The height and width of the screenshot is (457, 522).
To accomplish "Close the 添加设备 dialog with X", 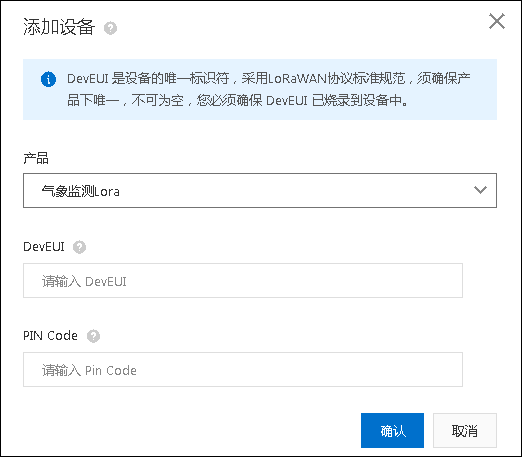I will tap(497, 21).
